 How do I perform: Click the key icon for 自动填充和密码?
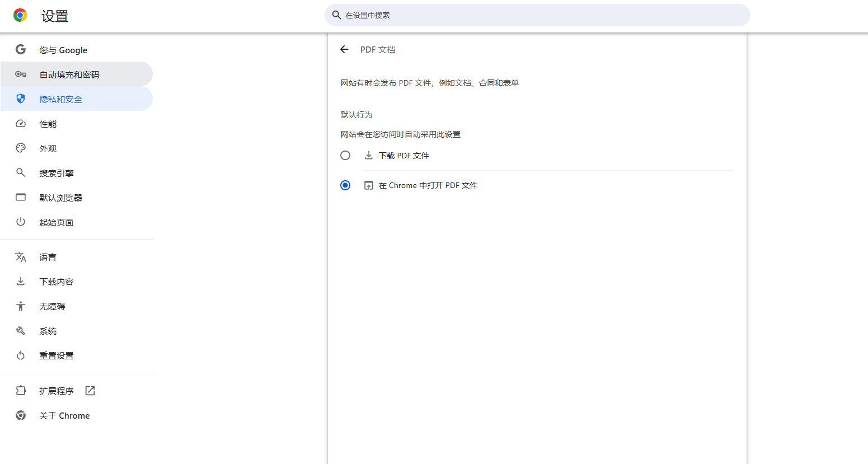21,74
